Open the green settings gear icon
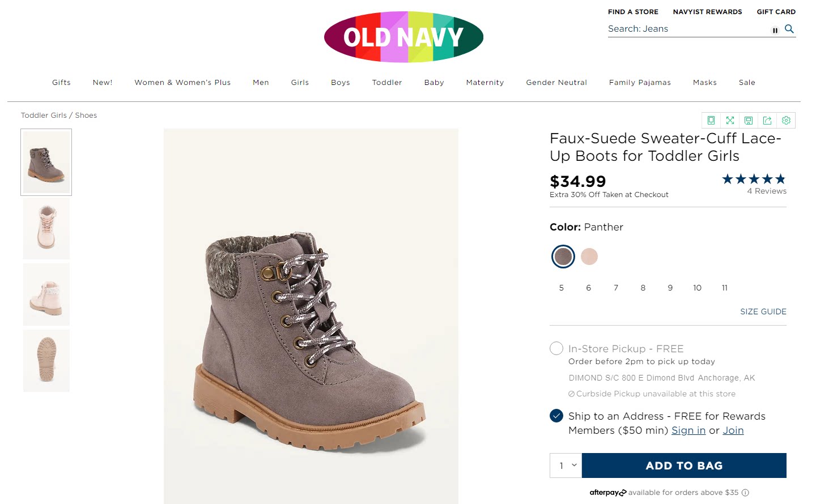The width and height of the screenshot is (816, 504). [786, 121]
